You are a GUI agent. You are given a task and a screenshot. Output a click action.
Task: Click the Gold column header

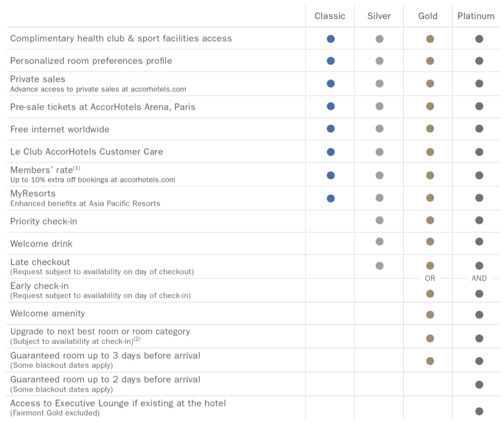coord(428,16)
